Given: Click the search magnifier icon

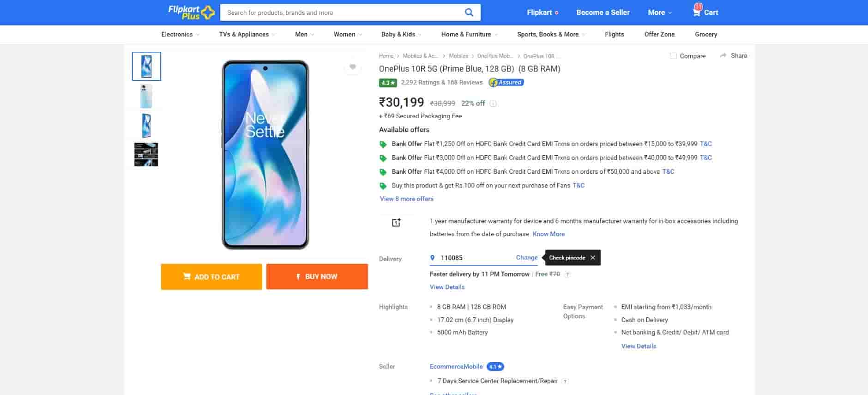Looking at the screenshot, I should point(469,12).
